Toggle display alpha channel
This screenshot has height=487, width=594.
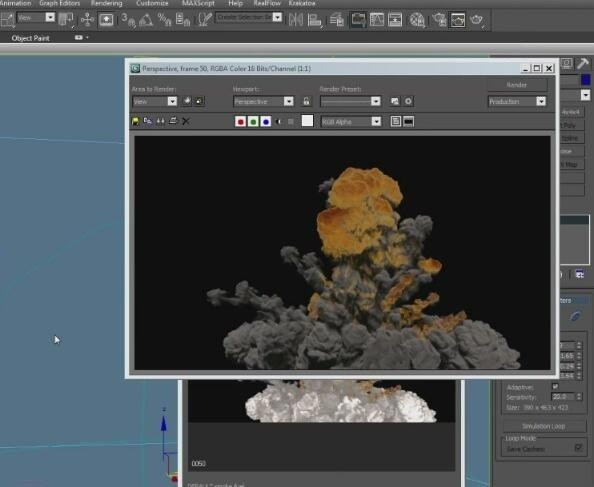point(278,122)
